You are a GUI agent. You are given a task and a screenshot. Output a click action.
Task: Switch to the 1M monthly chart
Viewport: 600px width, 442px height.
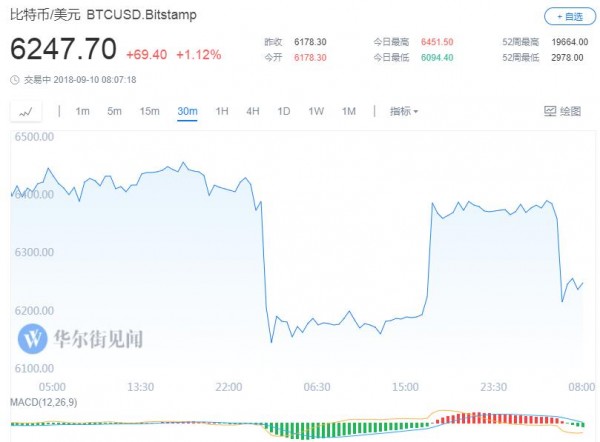[x=349, y=110]
